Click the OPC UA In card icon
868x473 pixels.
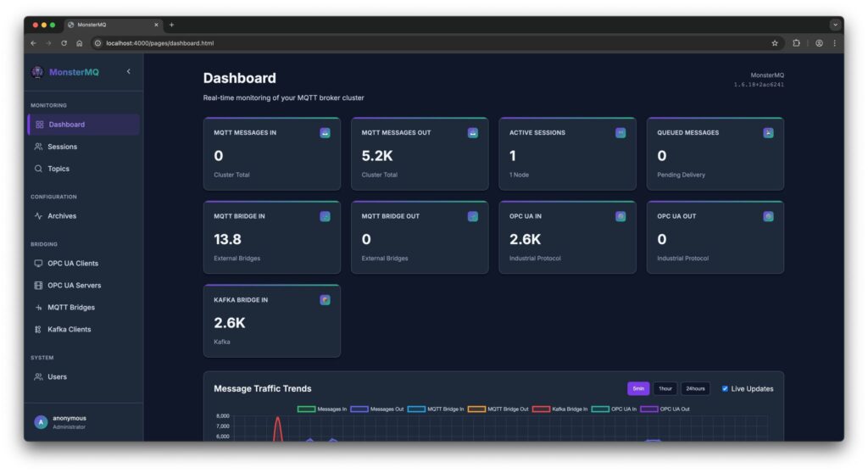620,216
